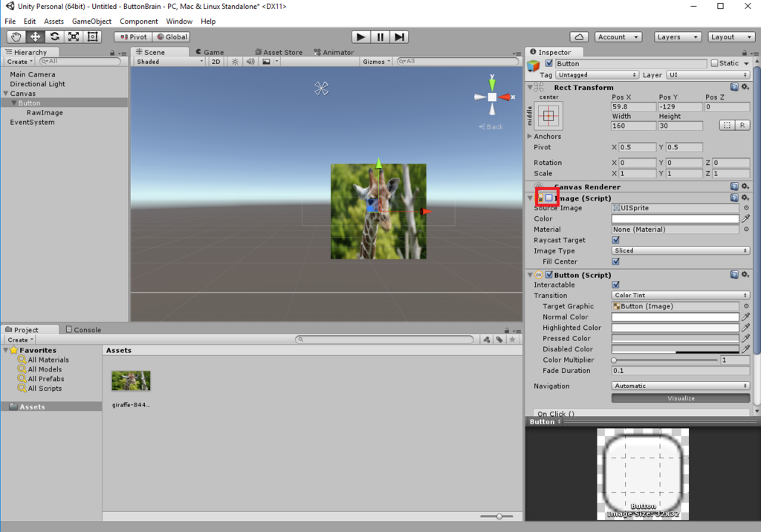The image size is (761, 532).
Task: Open the Layer UI dropdown
Action: 708,75
